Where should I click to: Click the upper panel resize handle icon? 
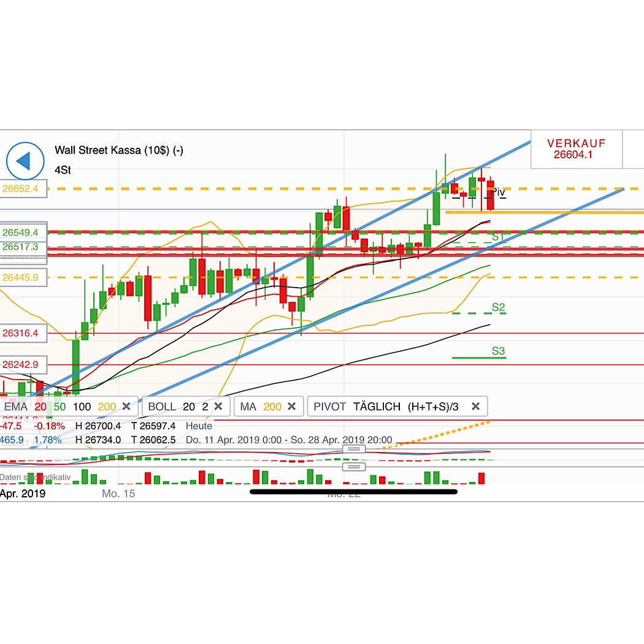353,450
